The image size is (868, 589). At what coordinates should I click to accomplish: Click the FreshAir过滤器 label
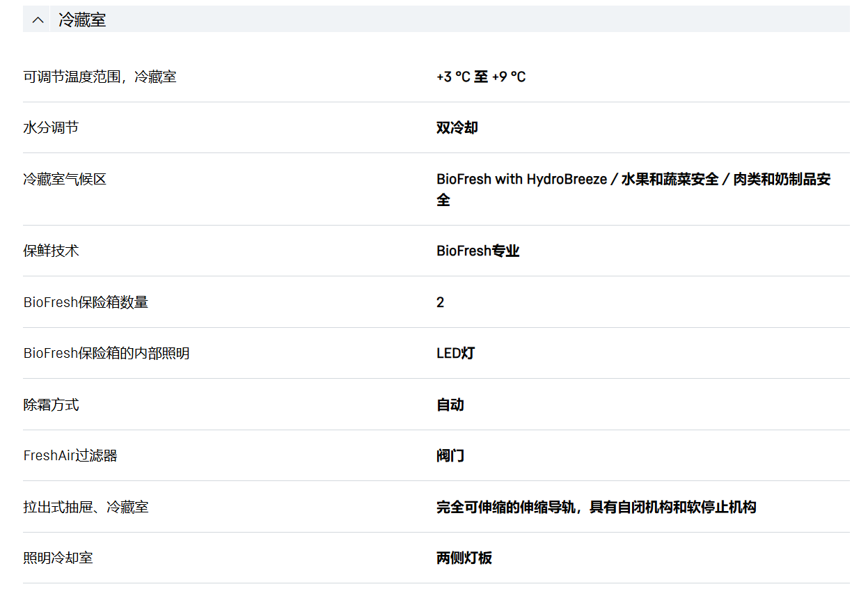(x=70, y=455)
